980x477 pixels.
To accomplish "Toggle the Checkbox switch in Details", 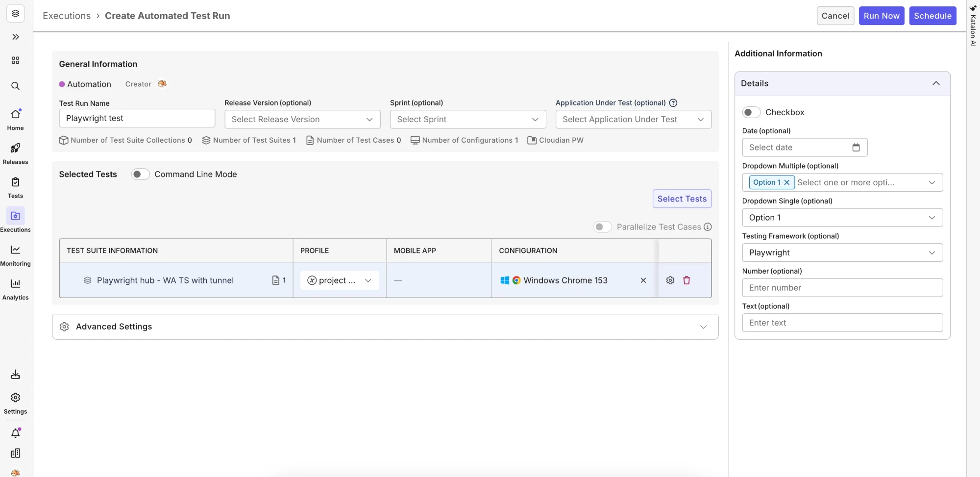I will pyautogui.click(x=751, y=112).
